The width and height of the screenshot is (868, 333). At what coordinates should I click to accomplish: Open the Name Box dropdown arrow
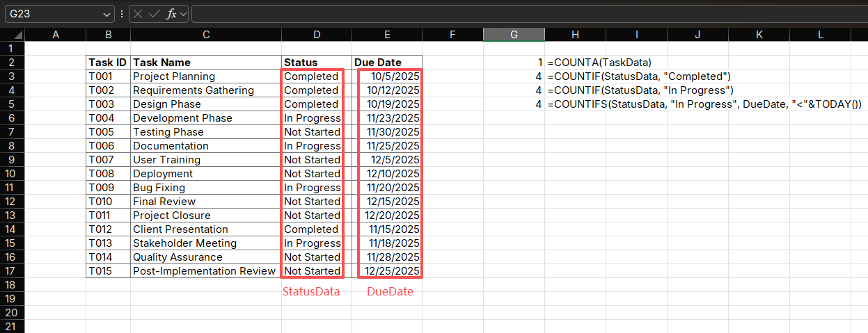(x=106, y=14)
